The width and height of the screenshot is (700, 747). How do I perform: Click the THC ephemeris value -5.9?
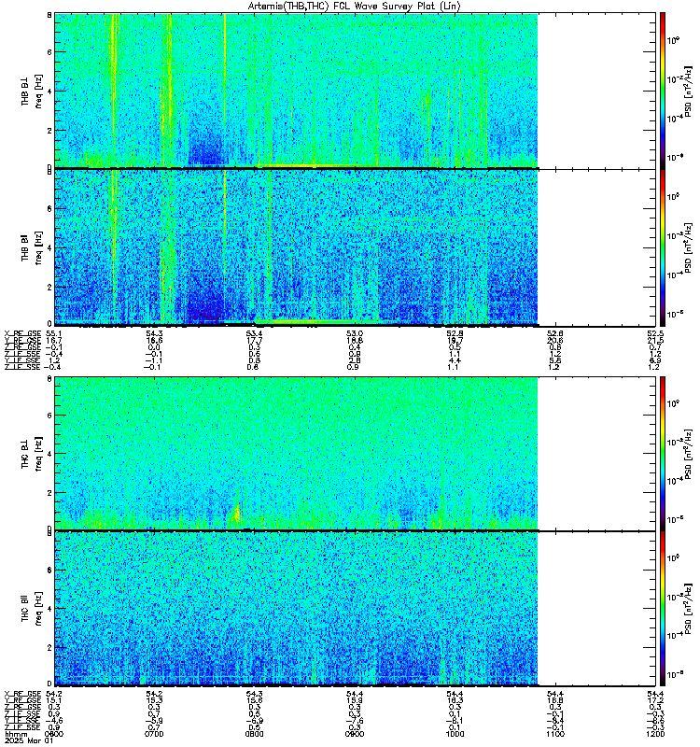[x=154, y=721]
